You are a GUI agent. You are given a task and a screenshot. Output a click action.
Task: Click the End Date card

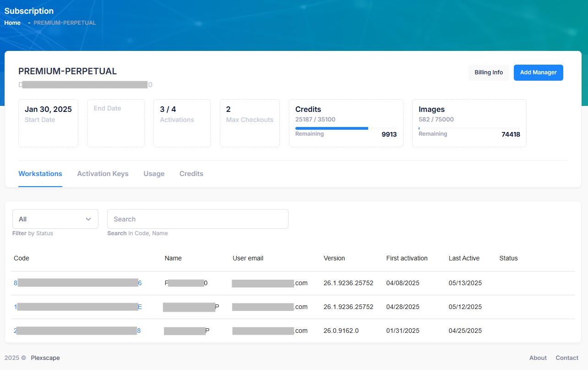[116, 123]
